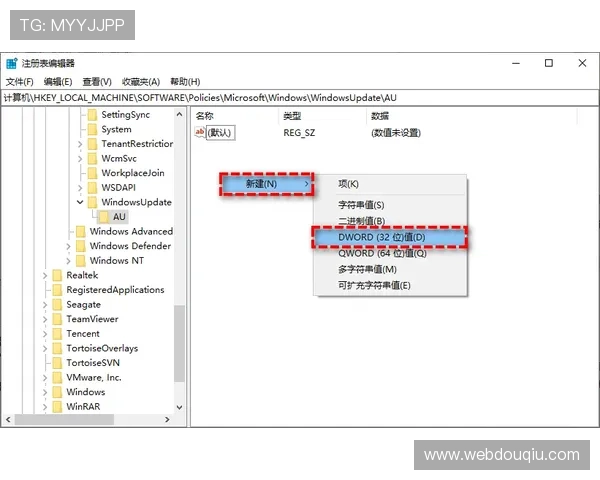Open the 文件(F) menu

(x=20, y=82)
